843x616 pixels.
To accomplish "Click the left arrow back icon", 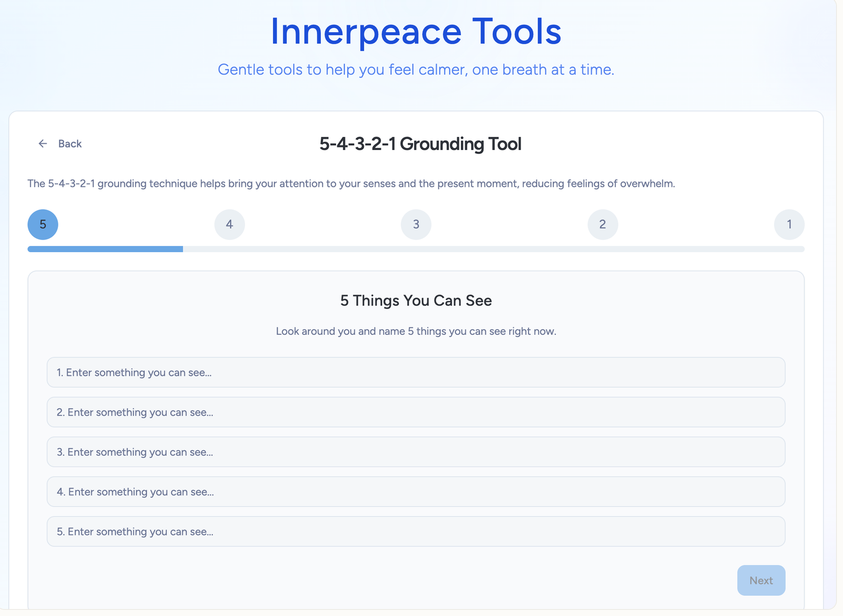I will coord(43,144).
